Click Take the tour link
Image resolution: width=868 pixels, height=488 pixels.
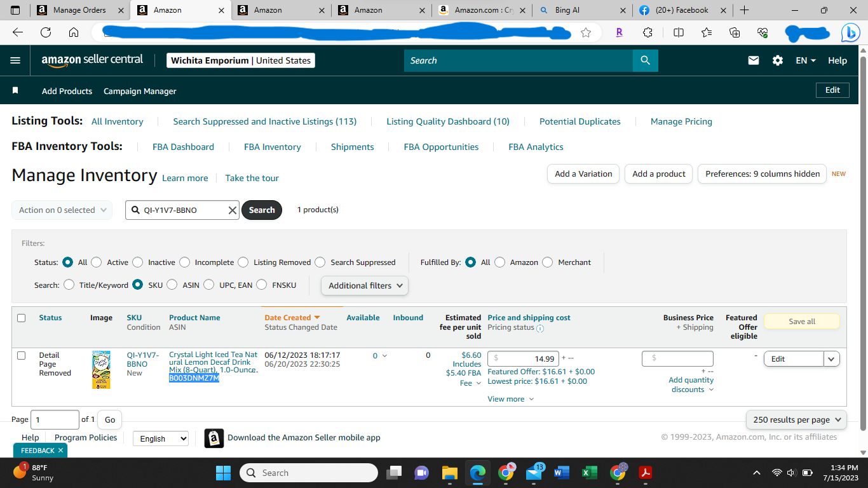[x=252, y=178]
